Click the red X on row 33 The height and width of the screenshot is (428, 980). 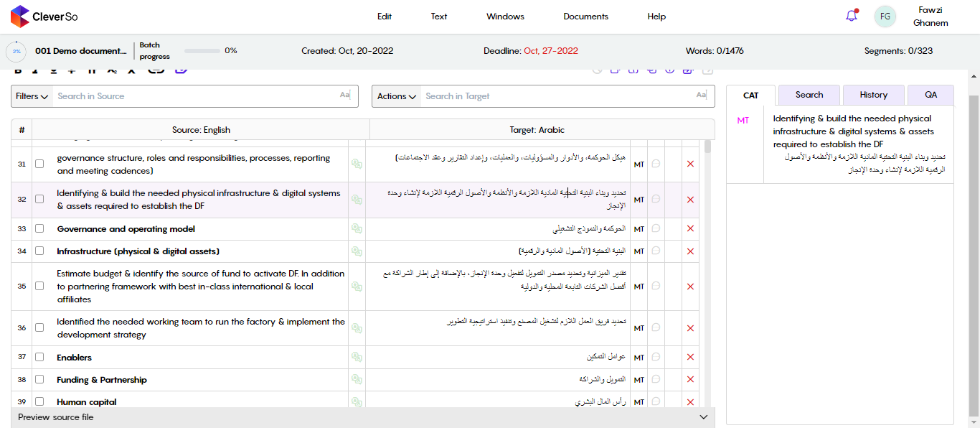691,228
